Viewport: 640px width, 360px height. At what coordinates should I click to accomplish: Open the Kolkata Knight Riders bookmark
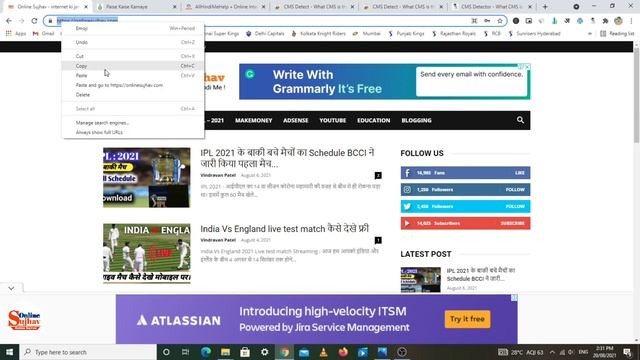tap(318, 33)
